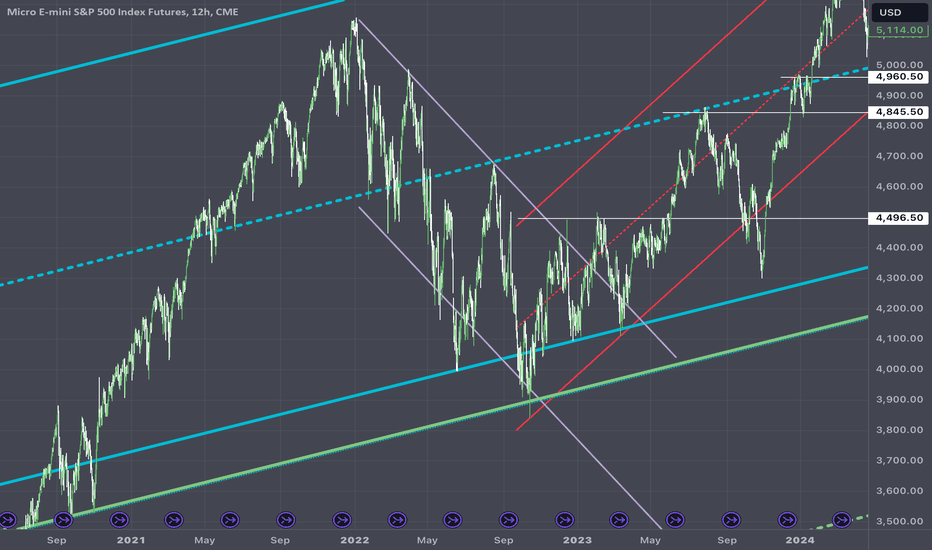Click the 2022 year label on time axis
932x550 pixels.
pyautogui.click(x=355, y=540)
